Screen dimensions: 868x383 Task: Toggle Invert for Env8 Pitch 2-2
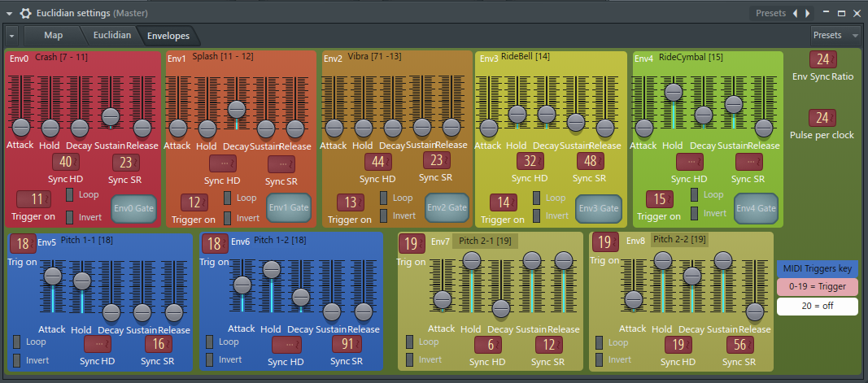tap(599, 360)
